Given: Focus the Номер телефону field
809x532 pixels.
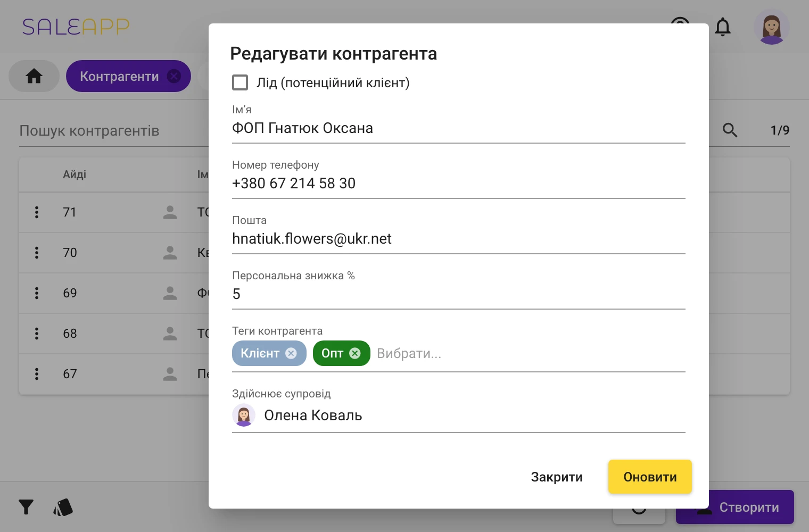Looking at the screenshot, I should point(458,184).
